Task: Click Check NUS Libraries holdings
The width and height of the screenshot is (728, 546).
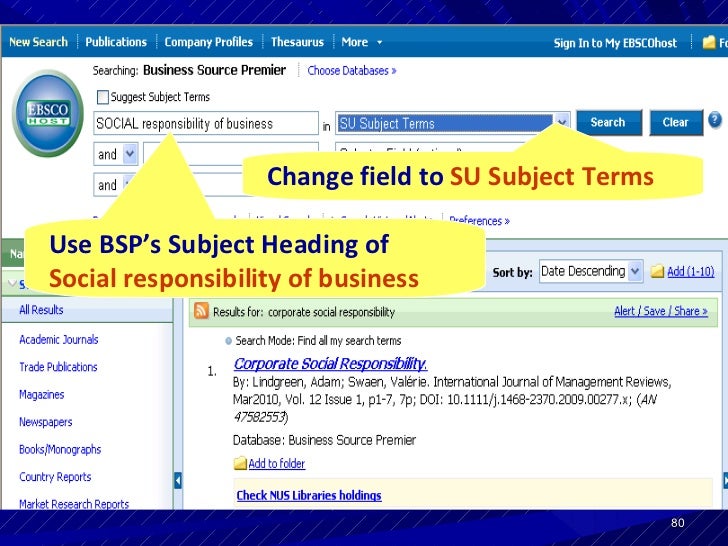Action: click(x=309, y=495)
